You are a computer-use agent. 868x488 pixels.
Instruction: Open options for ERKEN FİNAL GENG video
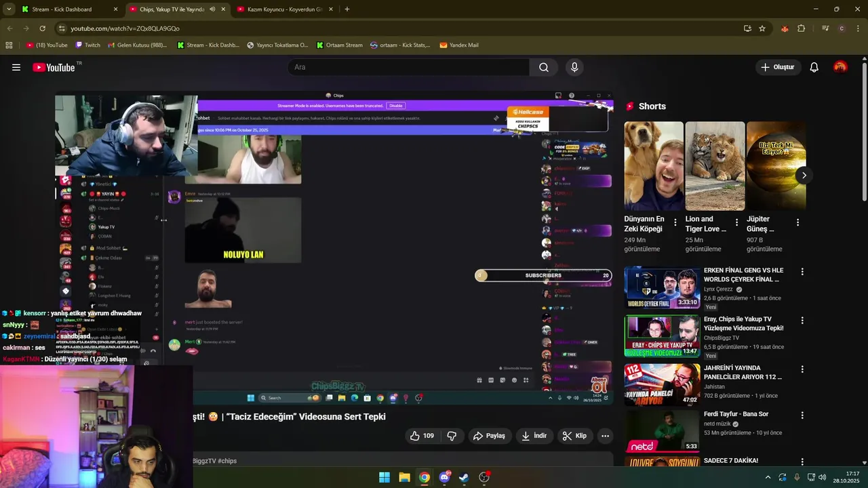coord(802,271)
